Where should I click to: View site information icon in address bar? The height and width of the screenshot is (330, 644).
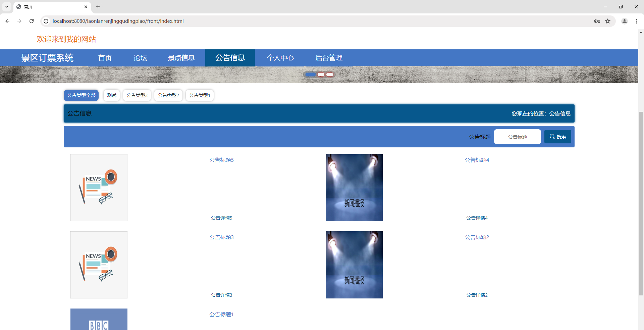click(46, 21)
